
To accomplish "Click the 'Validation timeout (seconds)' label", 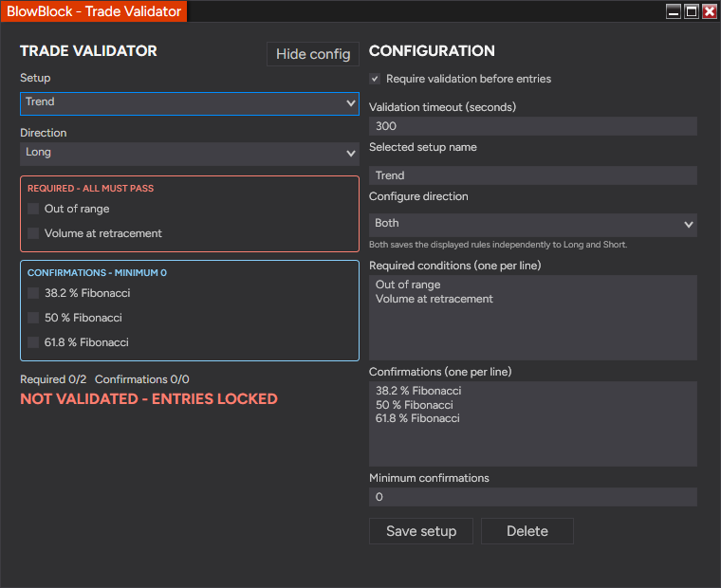I will click(443, 107).
